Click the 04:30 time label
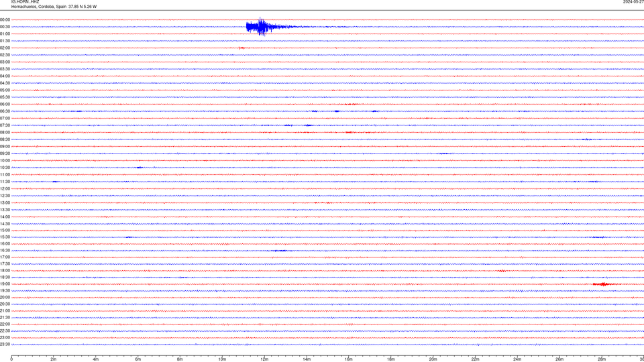 (5, 83)
